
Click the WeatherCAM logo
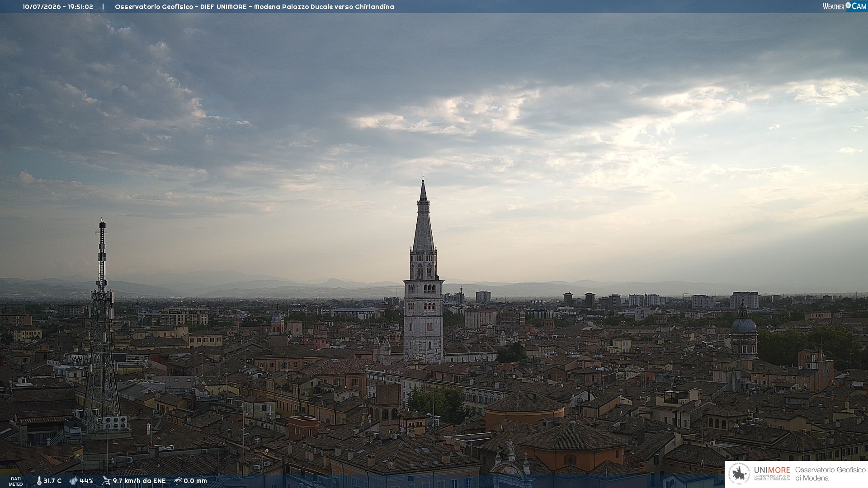[844, 6]
